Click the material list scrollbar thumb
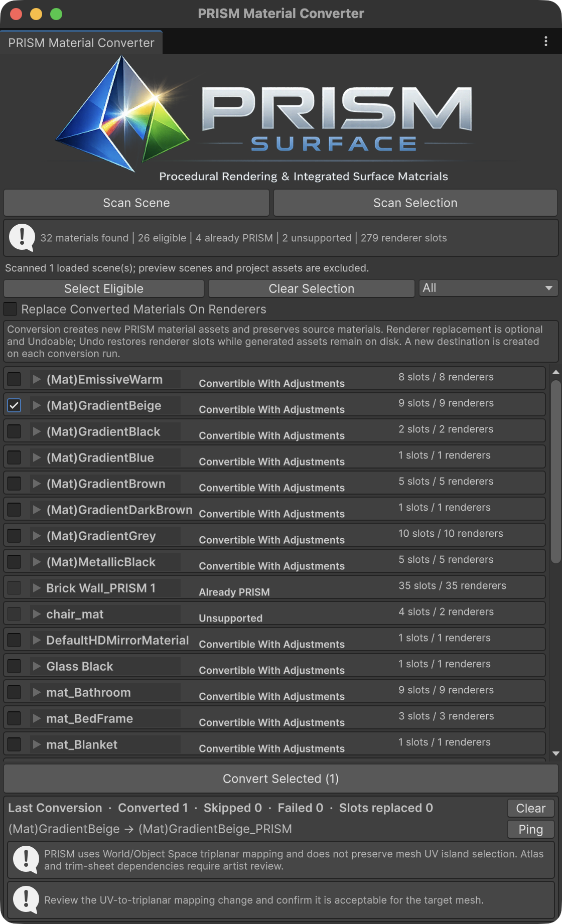 tap(555, 472)
